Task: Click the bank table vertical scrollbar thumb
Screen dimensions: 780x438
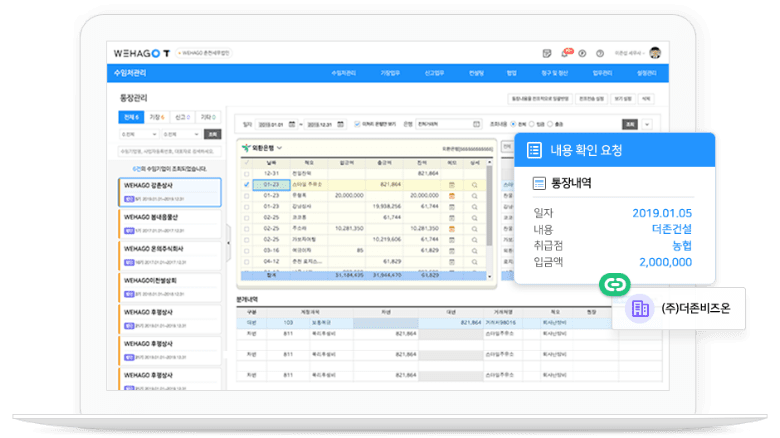Action: pos(489,205)
